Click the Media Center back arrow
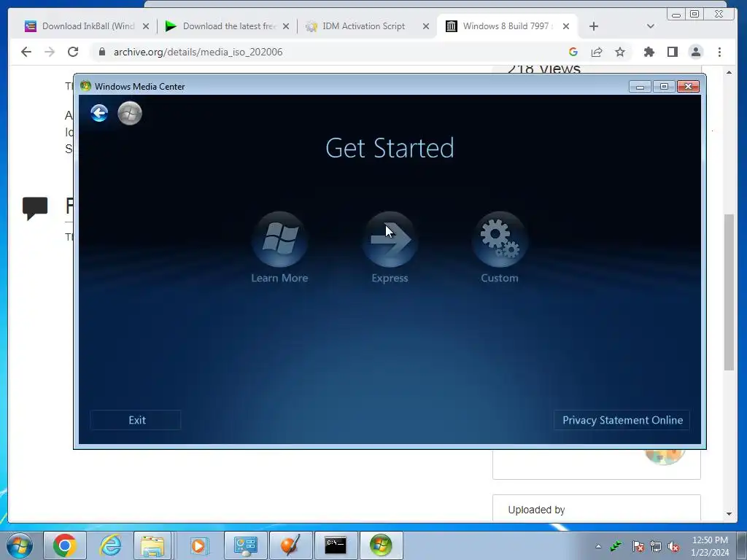 [99, 113]
